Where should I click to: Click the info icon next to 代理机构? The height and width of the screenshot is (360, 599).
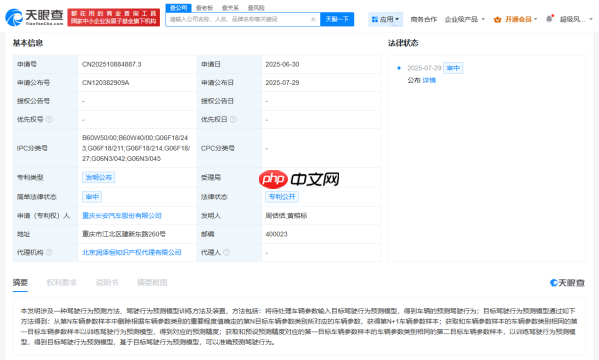(49, 252)
